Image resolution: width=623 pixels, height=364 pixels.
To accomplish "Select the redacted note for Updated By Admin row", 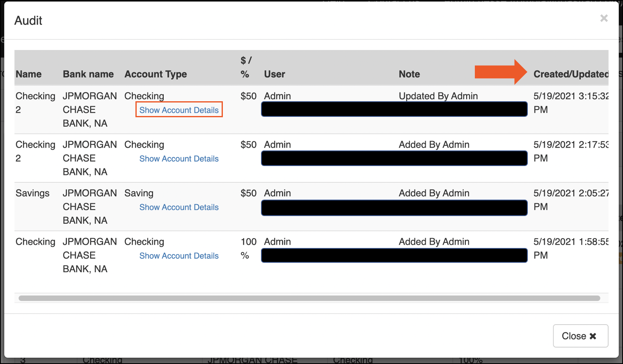I will [x=394, y=109].
